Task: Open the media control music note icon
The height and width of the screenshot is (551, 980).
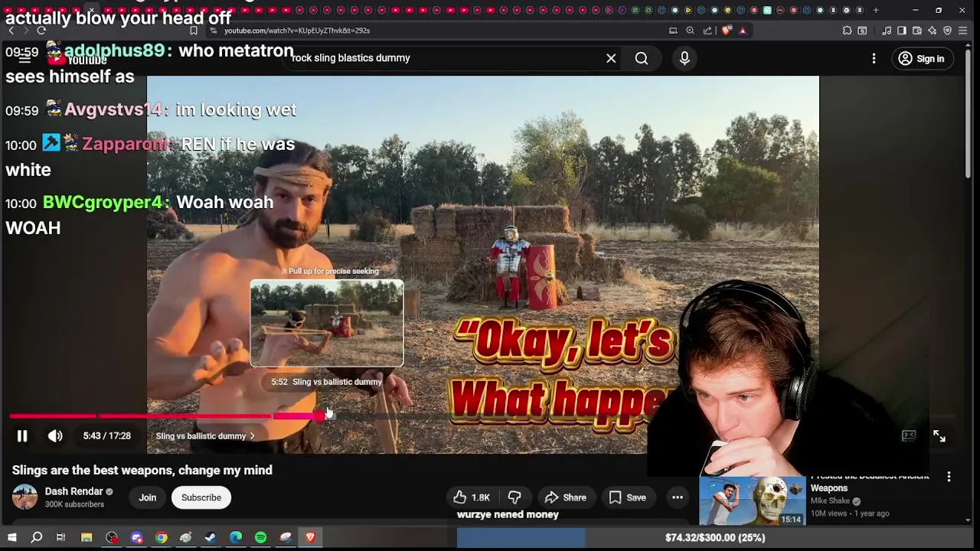Action: coord(887,31)
